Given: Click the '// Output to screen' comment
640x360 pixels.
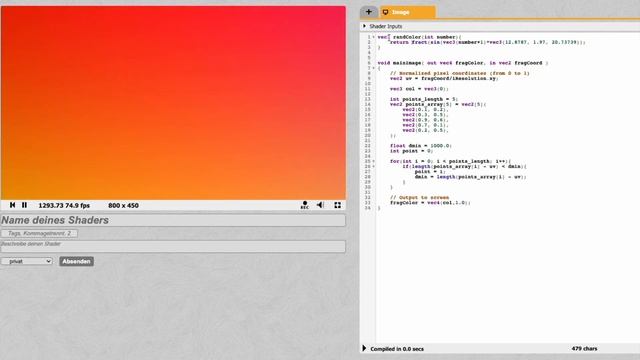Looking at the screenshot, I should click(x=419, y=198).
